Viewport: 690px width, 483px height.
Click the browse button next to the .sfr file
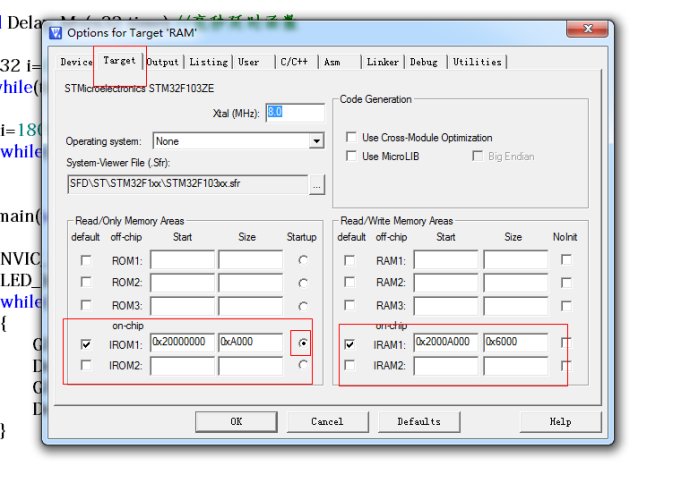pos(317,184)
